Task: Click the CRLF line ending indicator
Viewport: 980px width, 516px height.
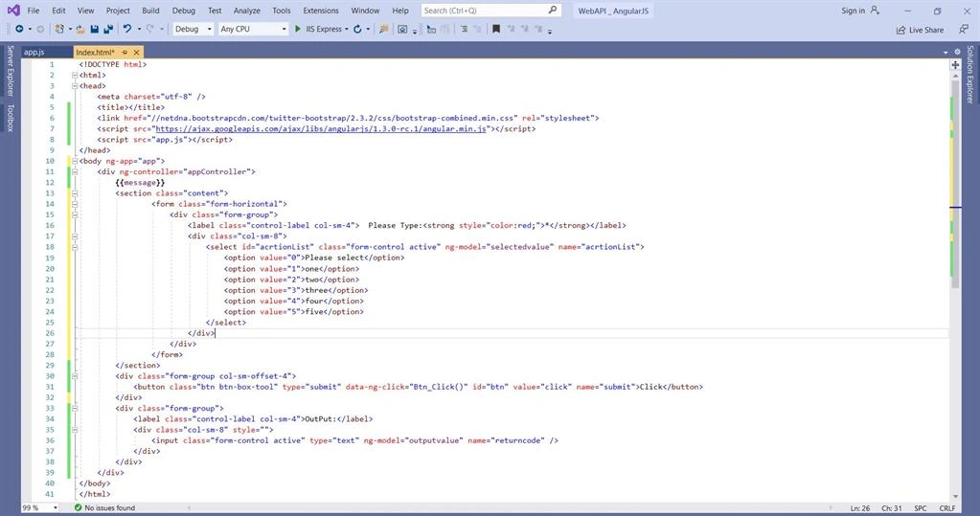Action: point(946,508)
